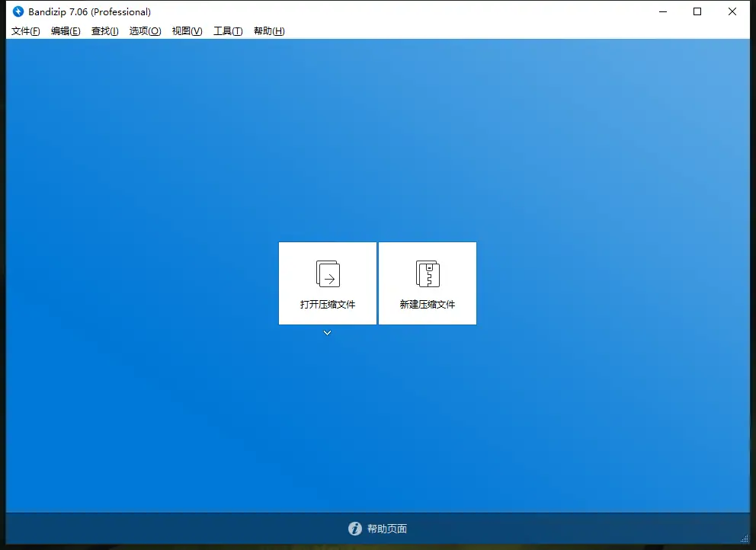This screenshot has height=550, width=756.
Task: Click the Bandizip logo in the title bar
Action: 17,11
